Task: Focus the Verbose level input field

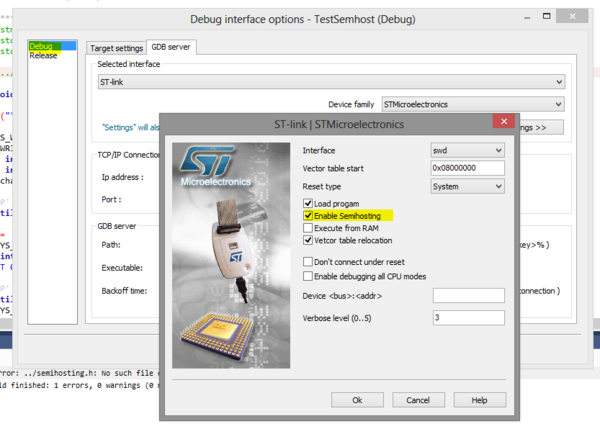Action: point(467,317)
